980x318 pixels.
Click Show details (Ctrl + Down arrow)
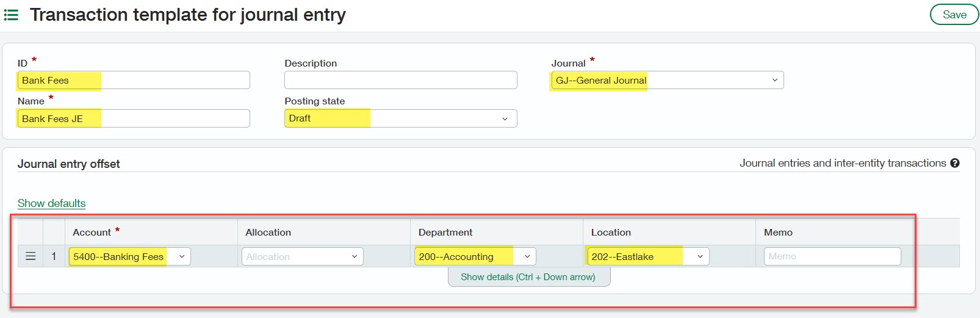point(528,277)
